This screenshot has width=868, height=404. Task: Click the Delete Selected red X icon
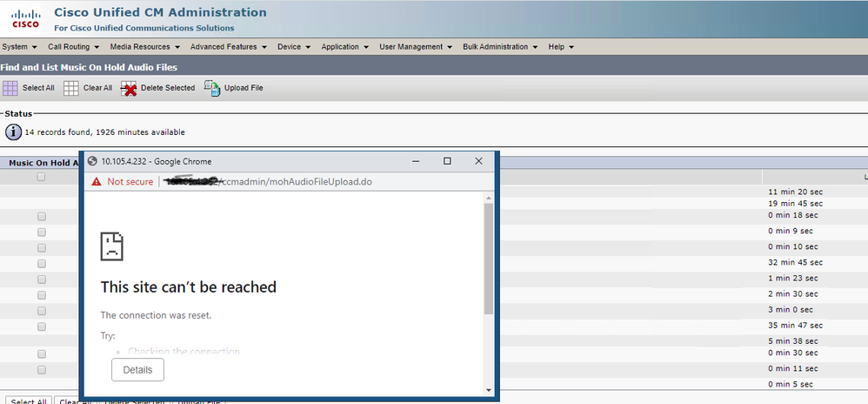129,89
